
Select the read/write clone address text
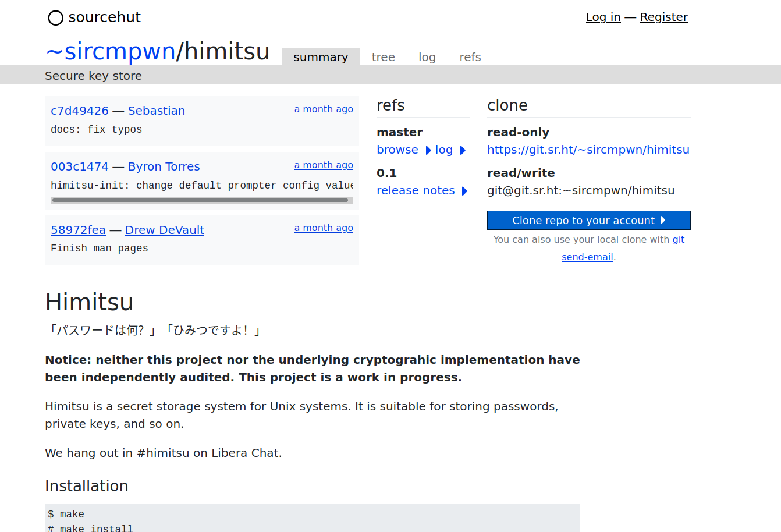[581, 190]
